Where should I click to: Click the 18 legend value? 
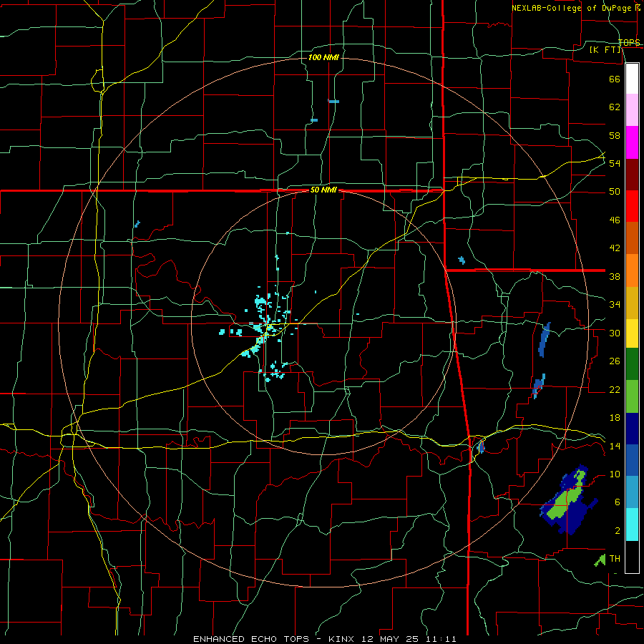pyautogui.click(x=615, y=418)
